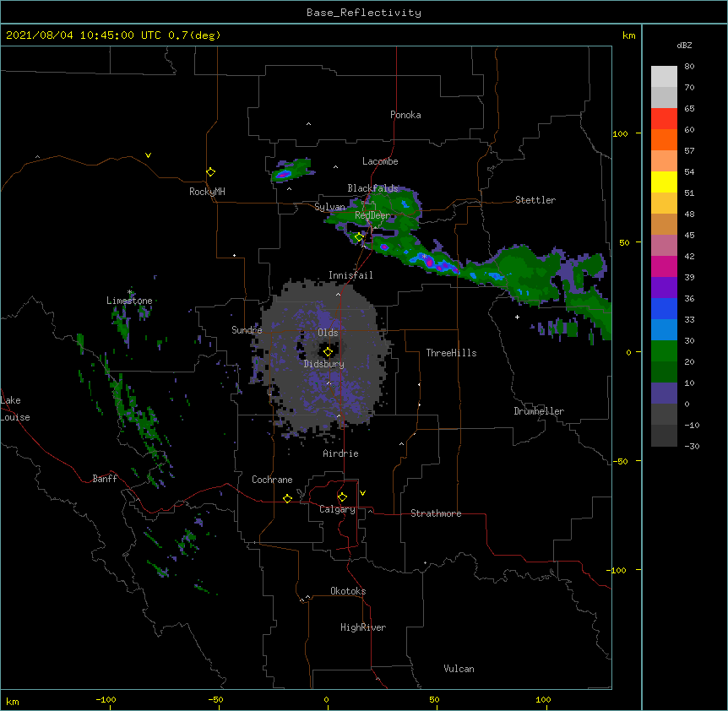Select the dark gray -10 dBZ legend swatch
The width and height of the screenshot is (728, 711).
pos(664,415)
